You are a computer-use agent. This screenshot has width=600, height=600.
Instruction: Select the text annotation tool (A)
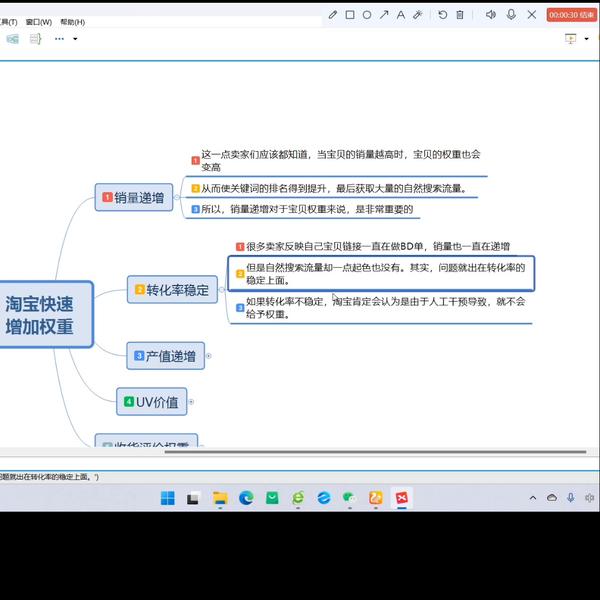[401, 15]
